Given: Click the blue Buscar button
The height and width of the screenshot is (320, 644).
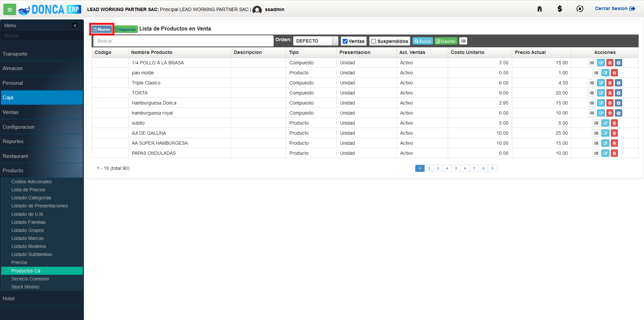Looking at the screenshot, I should (423, 41).
